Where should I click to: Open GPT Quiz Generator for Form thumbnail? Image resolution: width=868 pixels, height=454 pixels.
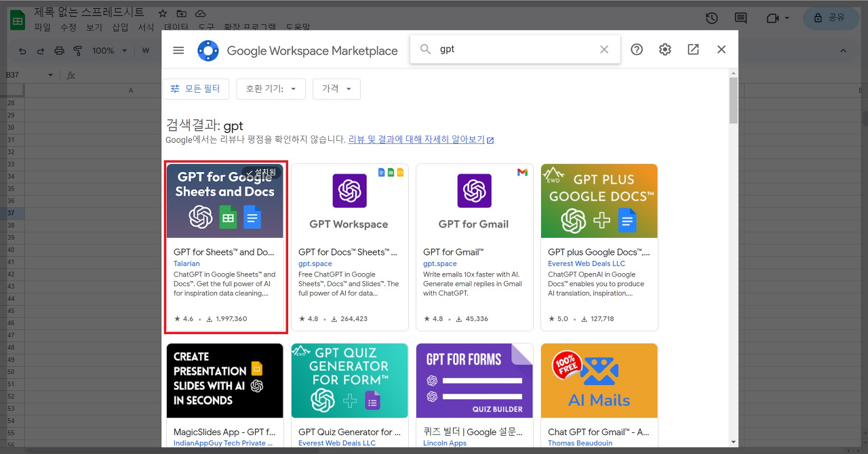(x=350, y=381)
